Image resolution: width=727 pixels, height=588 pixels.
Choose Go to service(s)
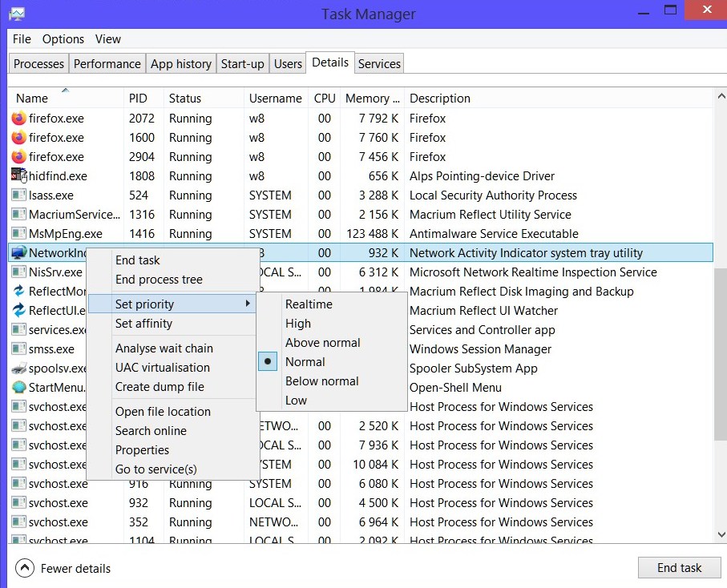pyautogui.click(x=155, y=469)
